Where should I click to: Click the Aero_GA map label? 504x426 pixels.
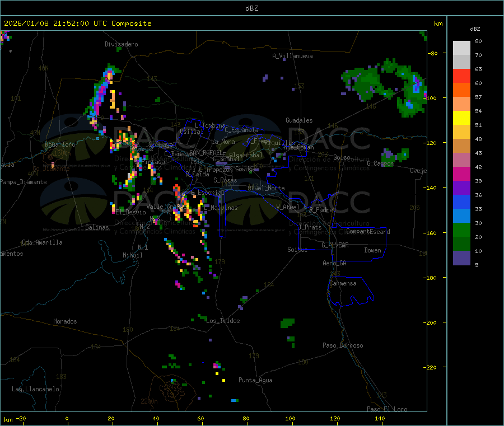click(x=335, y=263)
